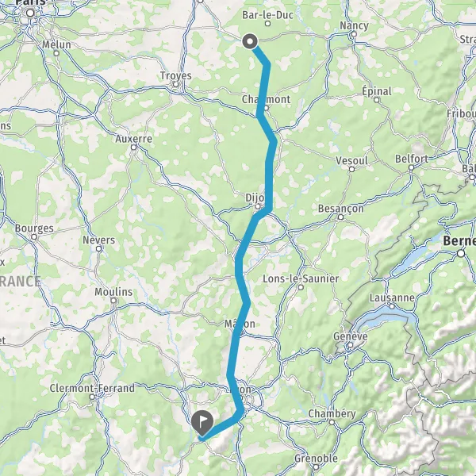Click the Grenoble city label
The width and height of the screenshot is (476, 476).
(x=316, y=458)
